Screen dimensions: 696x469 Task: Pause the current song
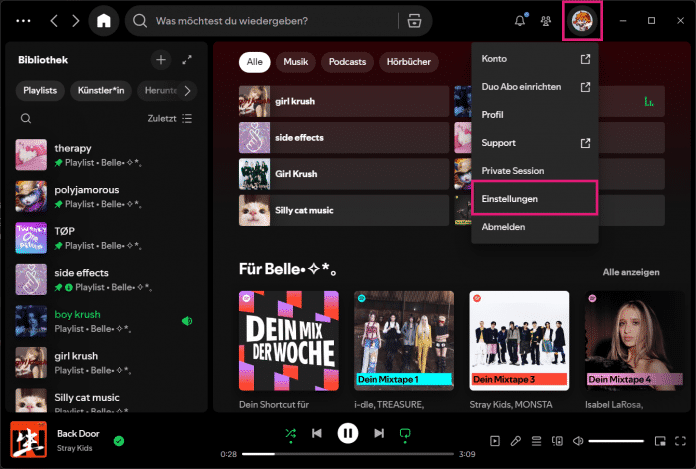coord(348,433)
